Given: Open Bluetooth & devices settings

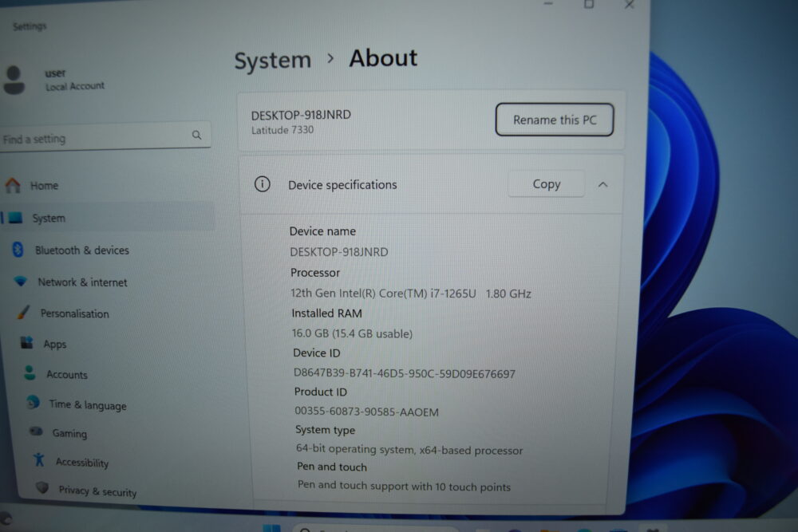Looking at the screenshot, I should click(x=82, y=250).
